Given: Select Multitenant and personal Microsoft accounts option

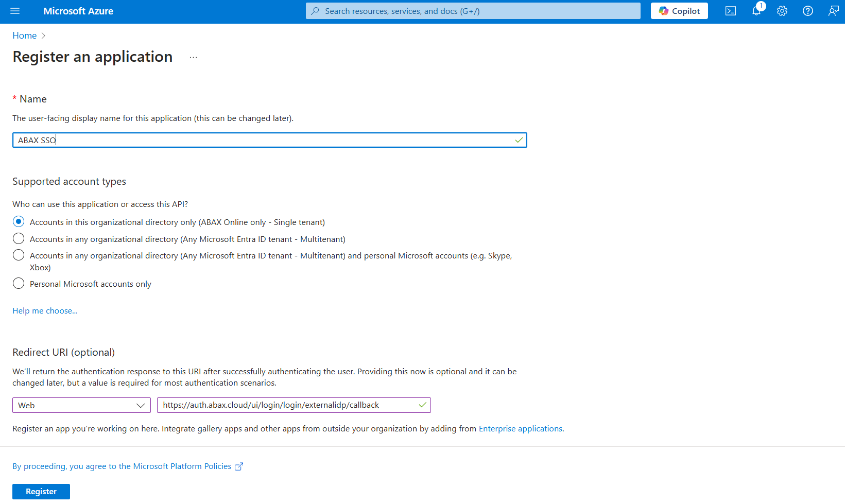Looking at the screenshot, I should pyautogui.click(x=19, y=255).
